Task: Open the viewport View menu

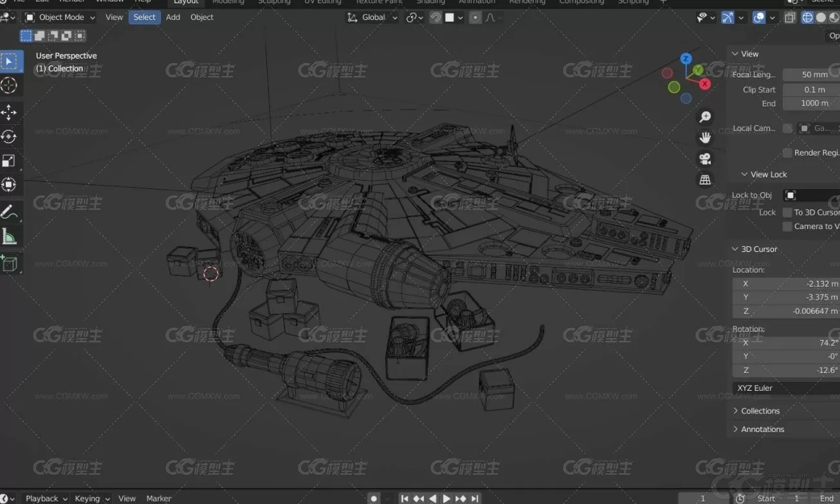Action: pos(114,17)
